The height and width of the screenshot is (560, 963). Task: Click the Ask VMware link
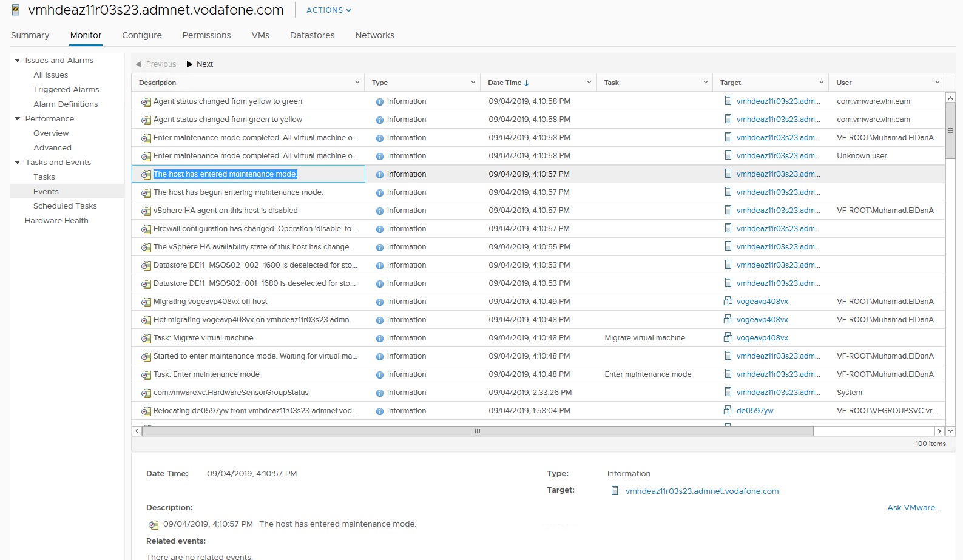coord(913,508)
